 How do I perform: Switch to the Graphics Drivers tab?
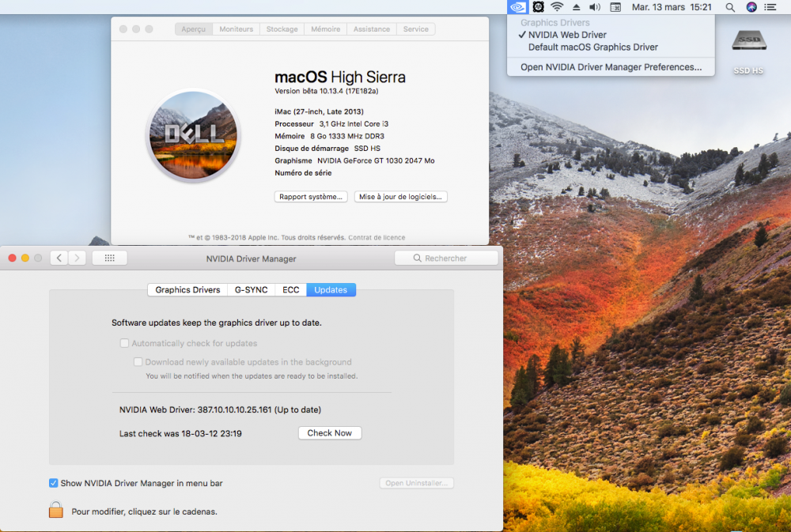(x=187, y=290)
